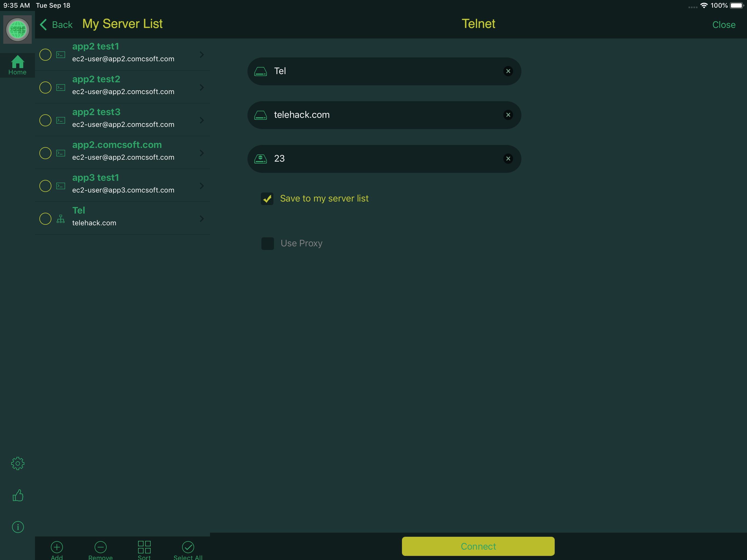
Task: Open the info icon in sidebar
Action: [17, 527]
